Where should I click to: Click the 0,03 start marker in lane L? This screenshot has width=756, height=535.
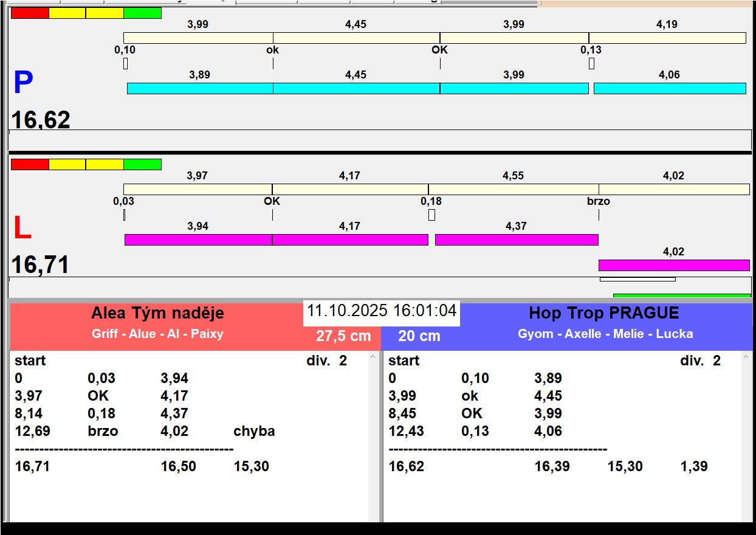(x=124, y=215)
